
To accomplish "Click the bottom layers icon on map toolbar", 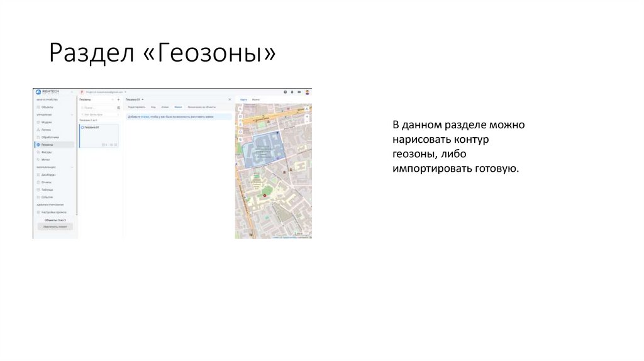I will (x=241, y=140).
